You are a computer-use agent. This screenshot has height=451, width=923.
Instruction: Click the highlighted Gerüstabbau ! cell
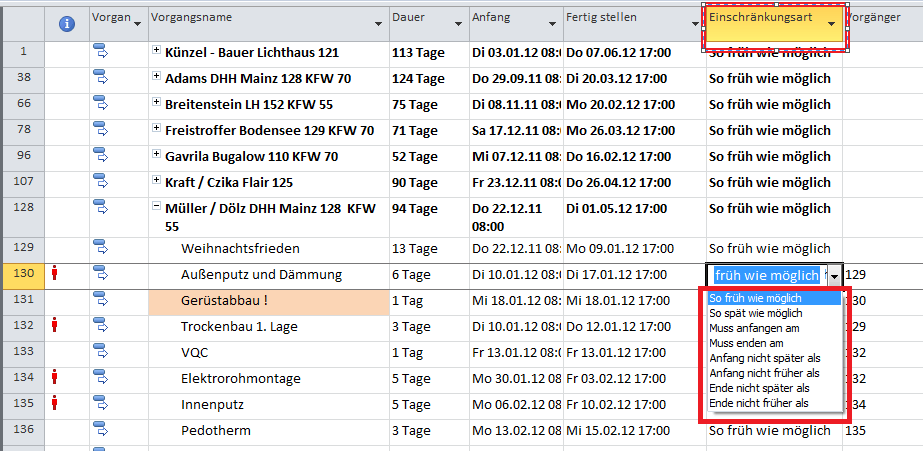[268, 301]
